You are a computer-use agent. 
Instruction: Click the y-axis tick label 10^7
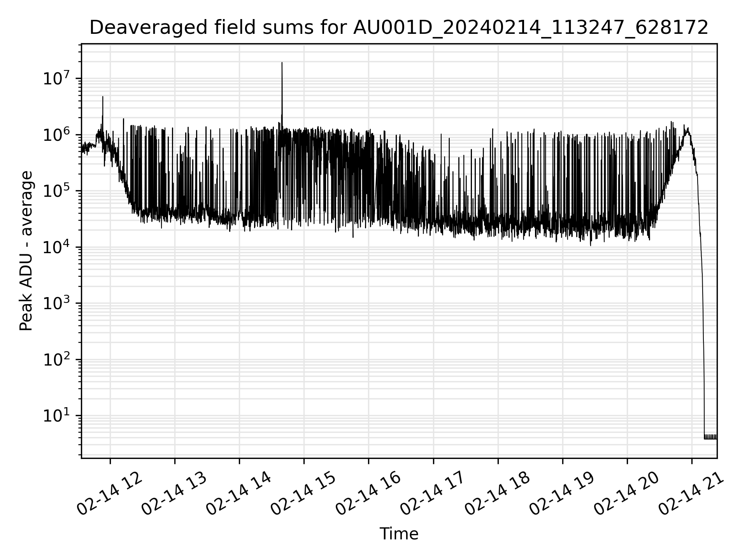pos(56,79)
